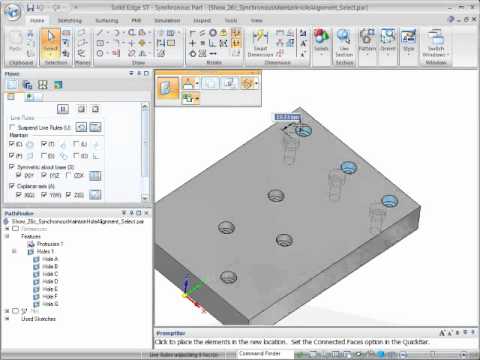Click the Orient tool
480x360 pixels.
(388, 42)
